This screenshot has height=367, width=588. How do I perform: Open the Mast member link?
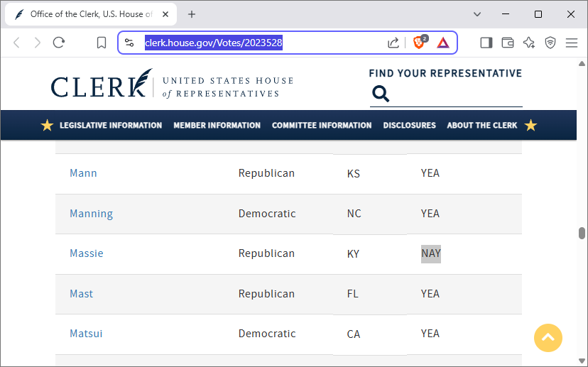tap(81, 294)
